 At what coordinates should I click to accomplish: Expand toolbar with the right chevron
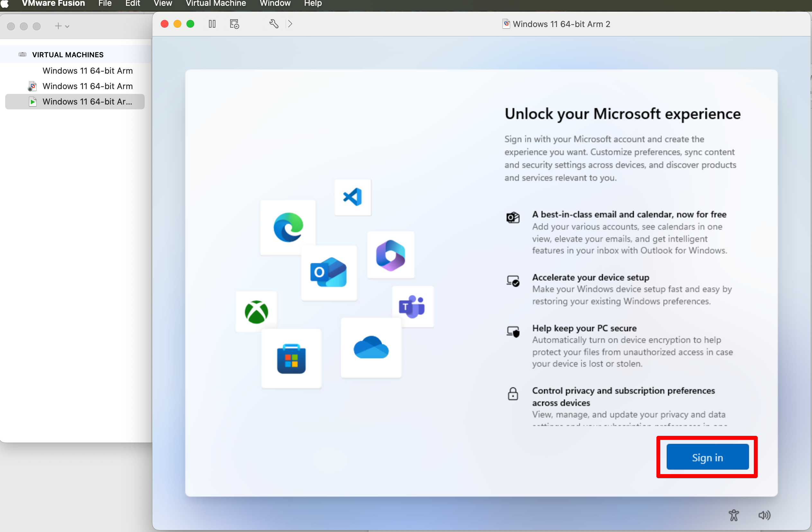(290, 24)
